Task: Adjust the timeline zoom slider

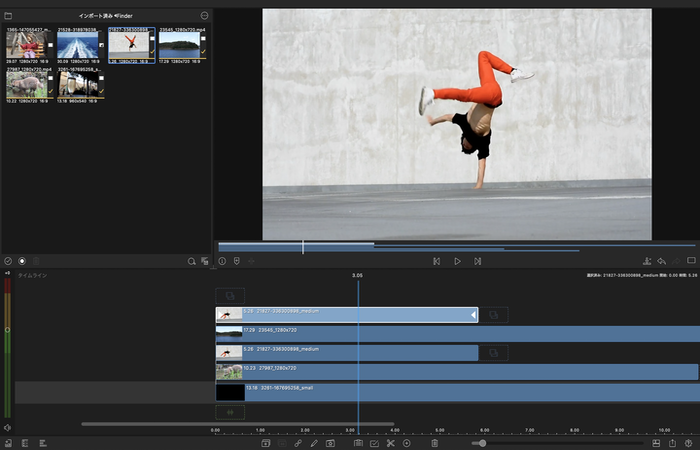Action: coord(482,443)
